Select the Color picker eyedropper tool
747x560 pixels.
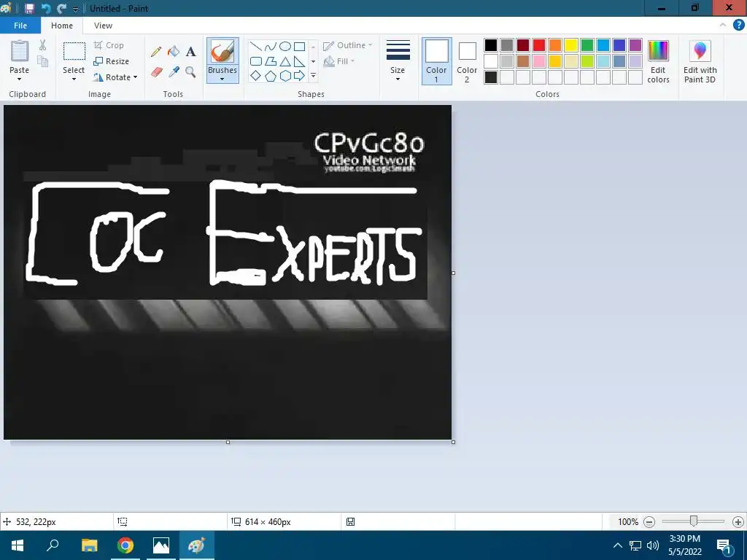pos(174,72)
